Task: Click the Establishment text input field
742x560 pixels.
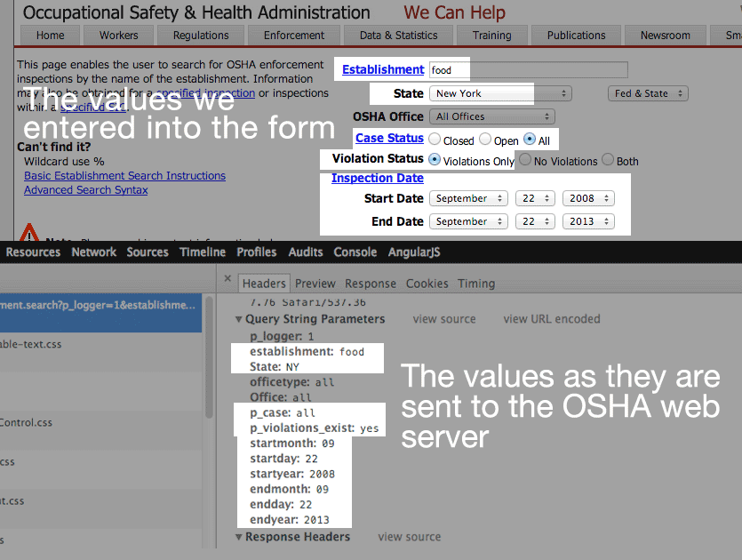Action: (x=529, y=70)
